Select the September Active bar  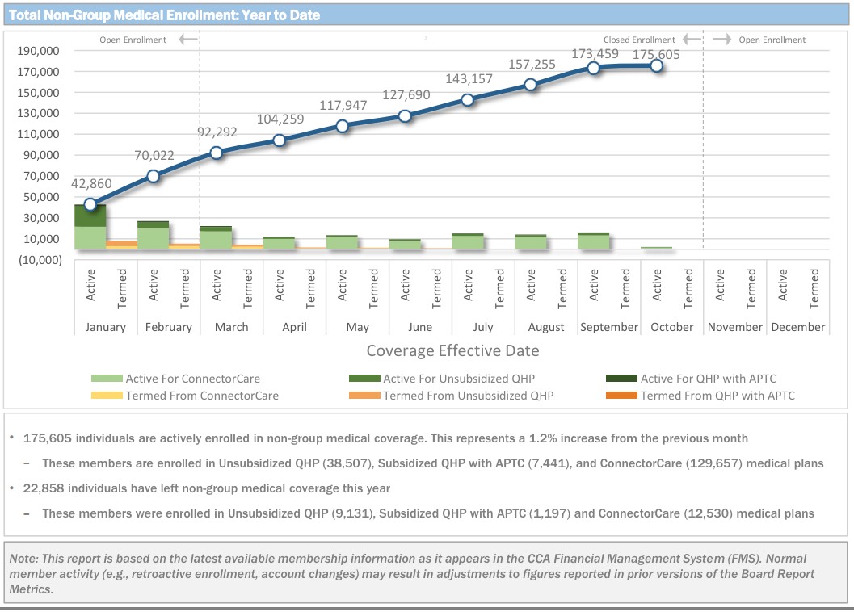pyautogui.click(x=594, y=241)
